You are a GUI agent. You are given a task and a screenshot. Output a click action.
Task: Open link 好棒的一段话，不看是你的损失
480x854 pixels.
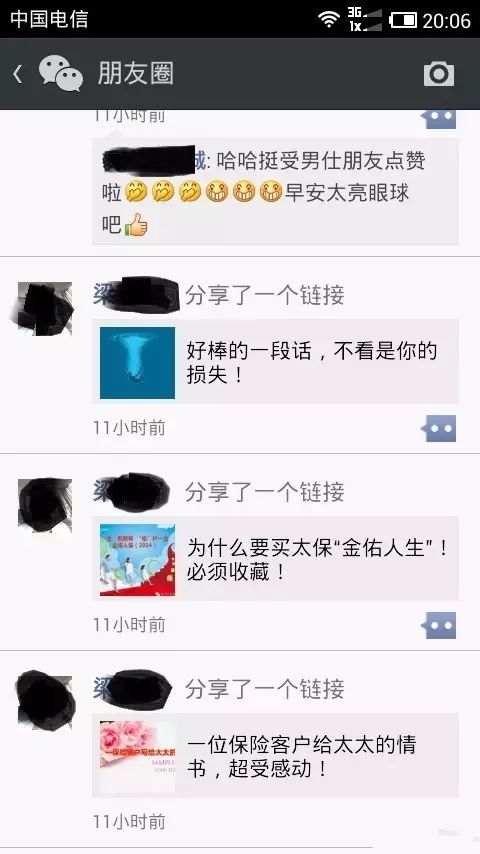[x=275, y=362]
